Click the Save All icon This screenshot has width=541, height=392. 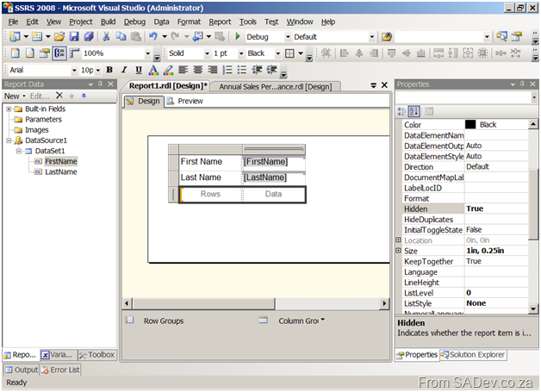point(89,36)
